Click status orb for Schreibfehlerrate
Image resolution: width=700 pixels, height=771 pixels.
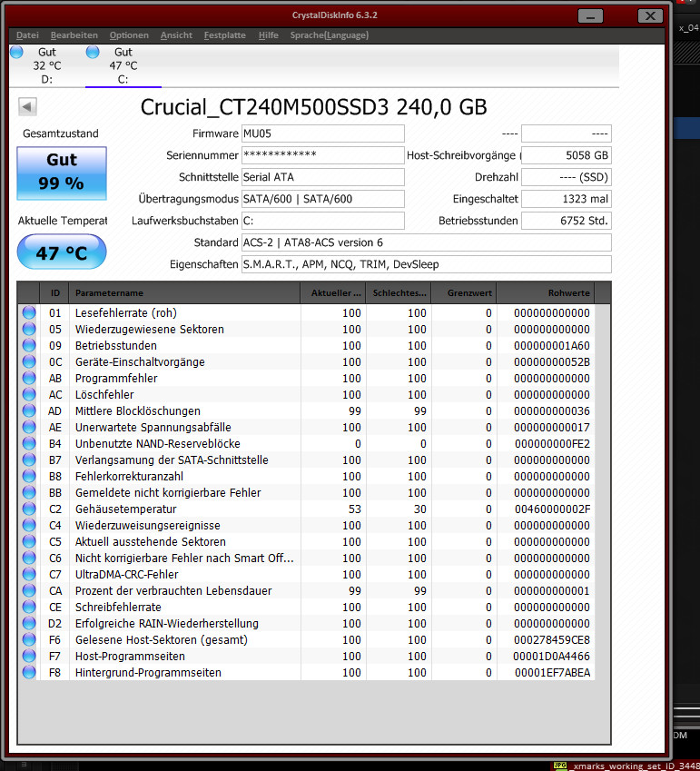click(x=29, y=607)
